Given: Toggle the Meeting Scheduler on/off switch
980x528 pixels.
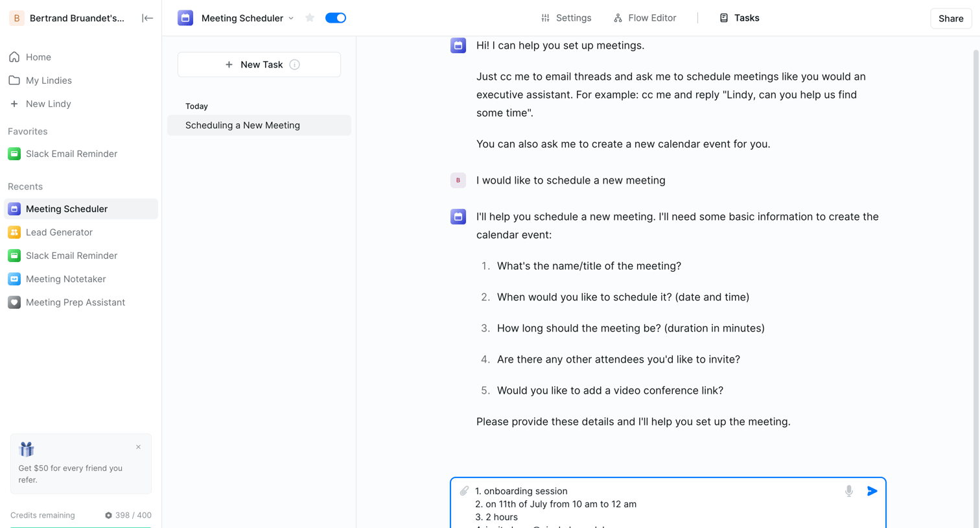Looking at the screenshot, I should tap(336, 18).
